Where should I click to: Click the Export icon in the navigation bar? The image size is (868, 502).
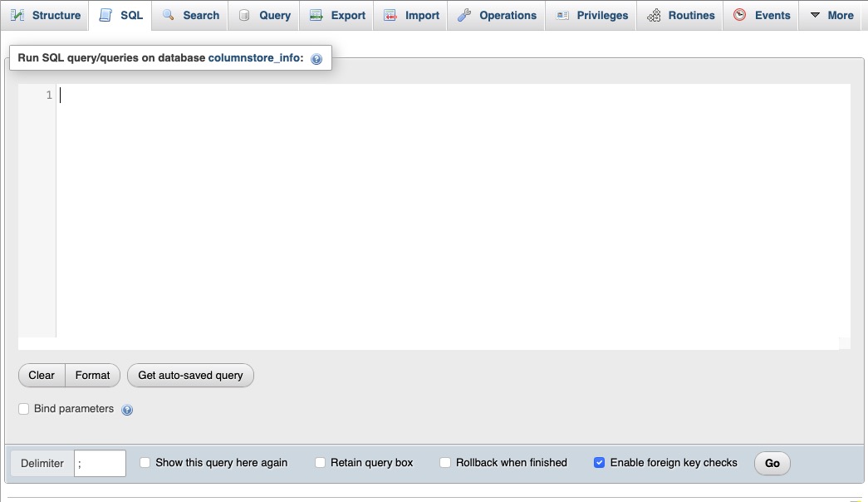click(x=316, y=15)
